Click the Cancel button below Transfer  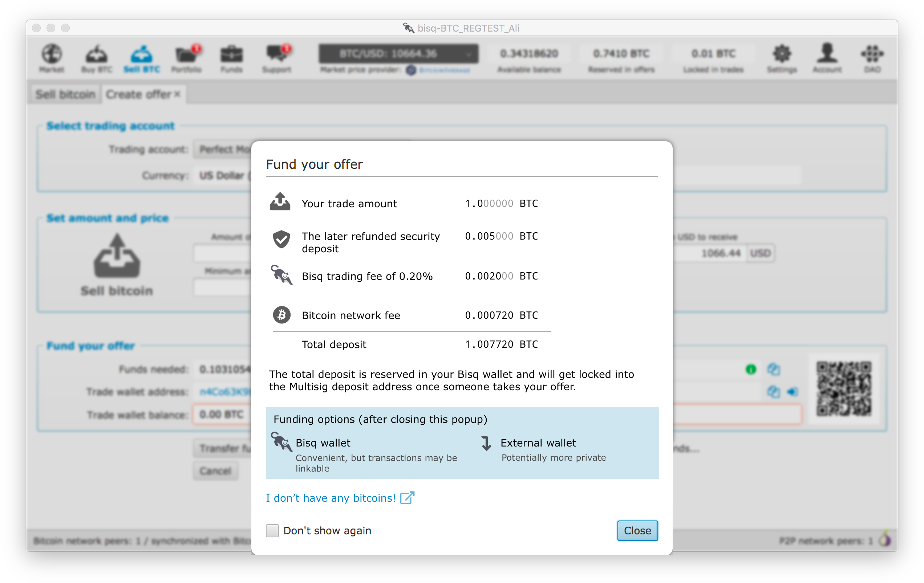(215, 470)
